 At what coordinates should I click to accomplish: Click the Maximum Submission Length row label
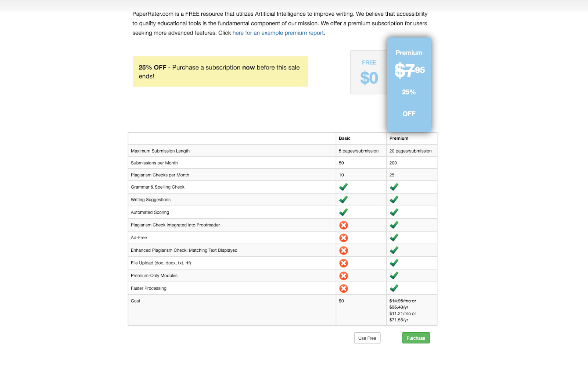160,151
